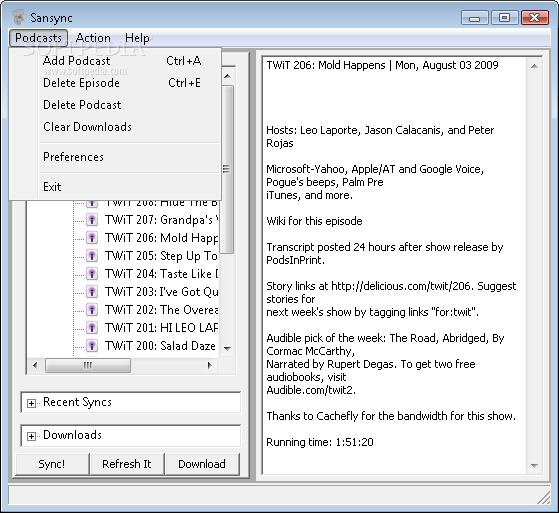Select episode TWiT 201: HI LEO LAP
The height and width of the screenshot is (513, 559).
click(x=161, y=327)
